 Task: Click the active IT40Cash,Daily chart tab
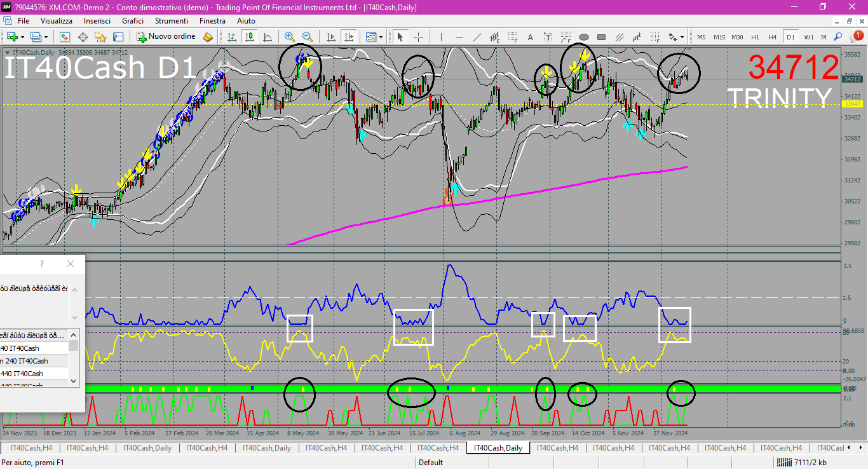point(498,448)
